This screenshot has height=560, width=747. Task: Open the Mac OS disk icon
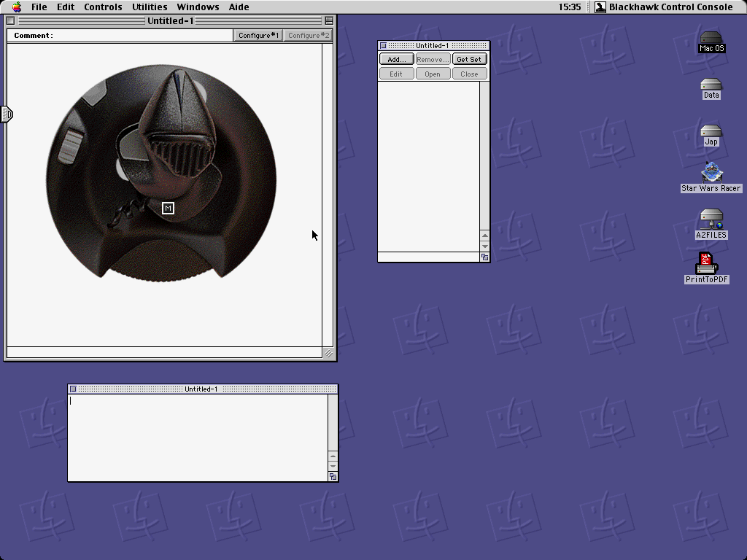coord(711,38)
